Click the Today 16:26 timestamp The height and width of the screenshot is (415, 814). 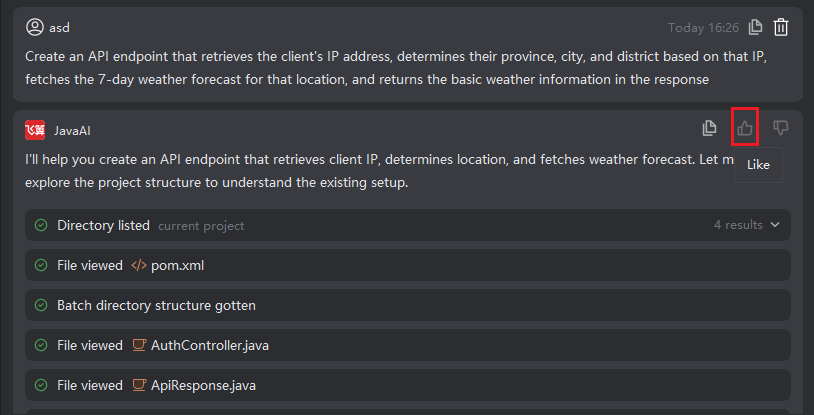click(x=703, y=28)
